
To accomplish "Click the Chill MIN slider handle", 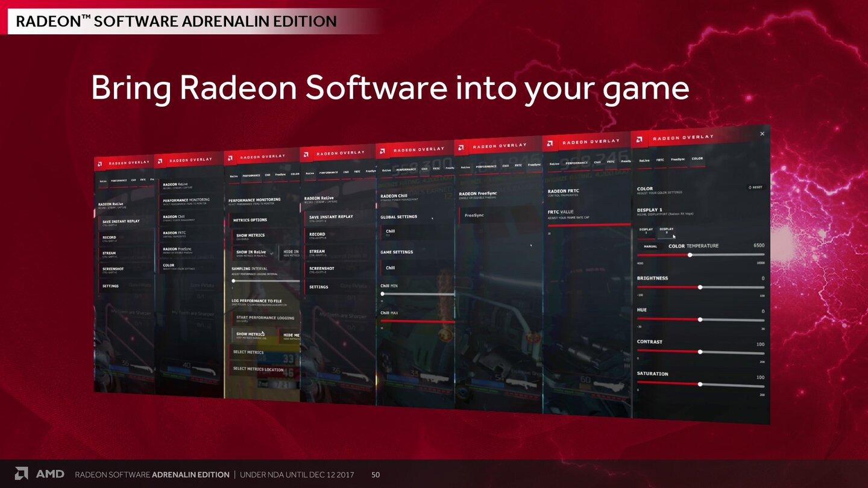I will (382, 294).
